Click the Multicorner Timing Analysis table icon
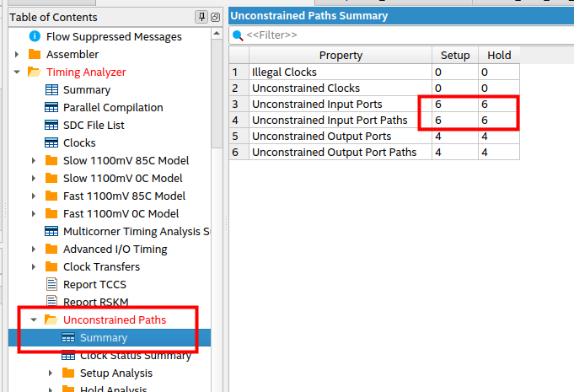Screen dimensions: 574x392 pos(51,231)
